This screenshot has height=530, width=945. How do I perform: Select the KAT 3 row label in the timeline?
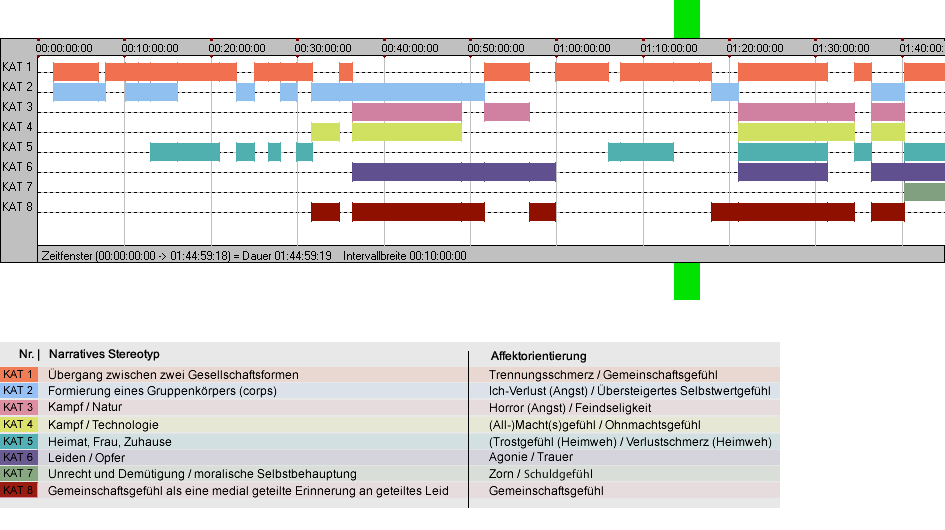pos(17,107)
